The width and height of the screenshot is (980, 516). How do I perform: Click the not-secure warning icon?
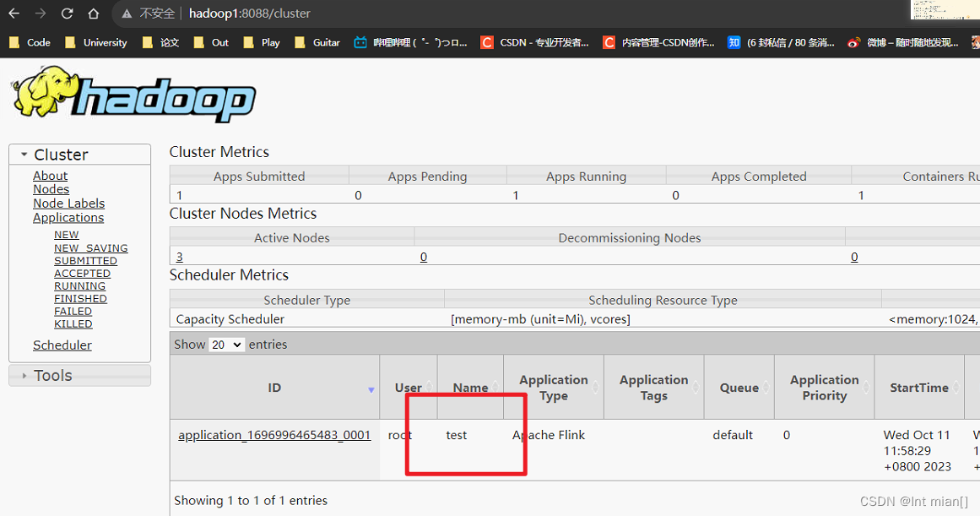[127, 14]
